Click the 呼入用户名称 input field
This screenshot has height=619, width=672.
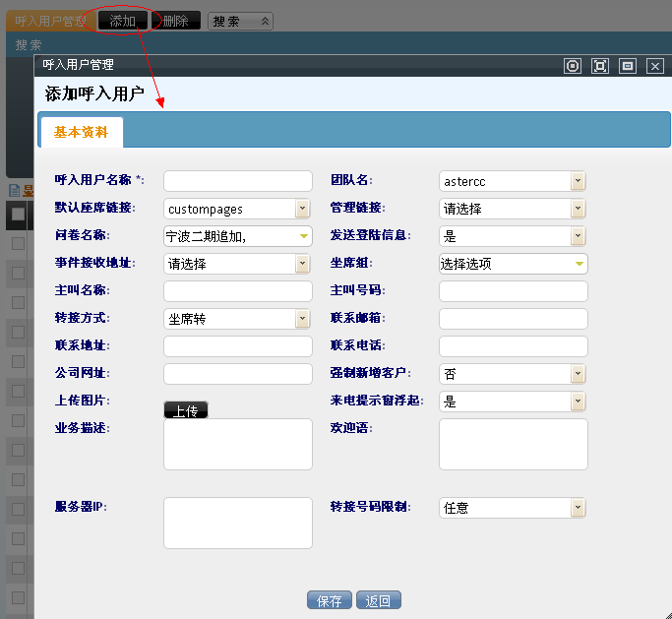pos(237,181)
